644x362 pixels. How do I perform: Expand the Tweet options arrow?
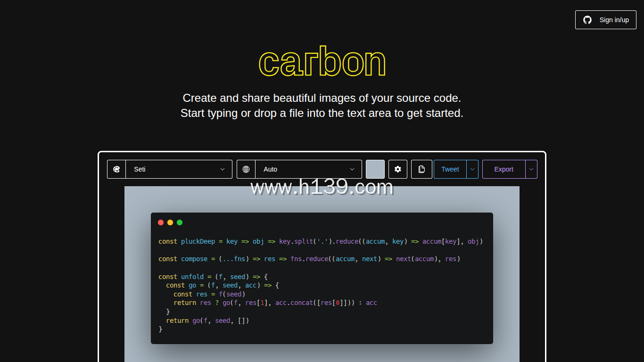(x=473, y=169)
